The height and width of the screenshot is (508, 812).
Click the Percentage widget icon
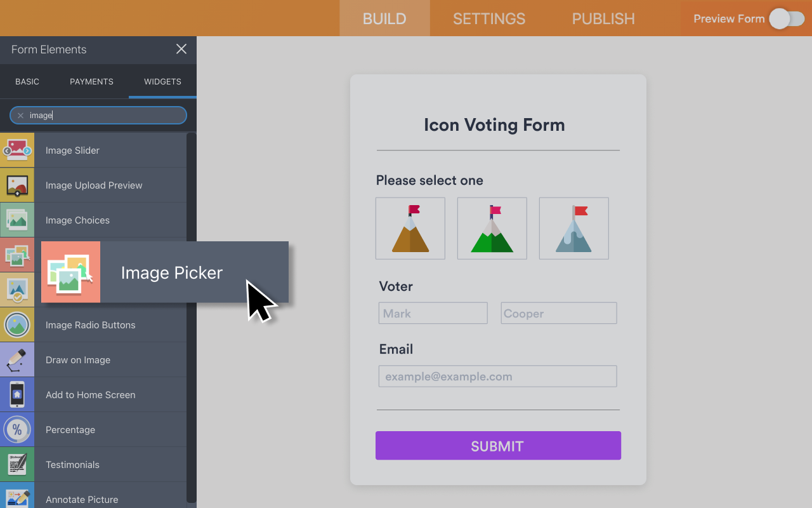tap(17, 429)
